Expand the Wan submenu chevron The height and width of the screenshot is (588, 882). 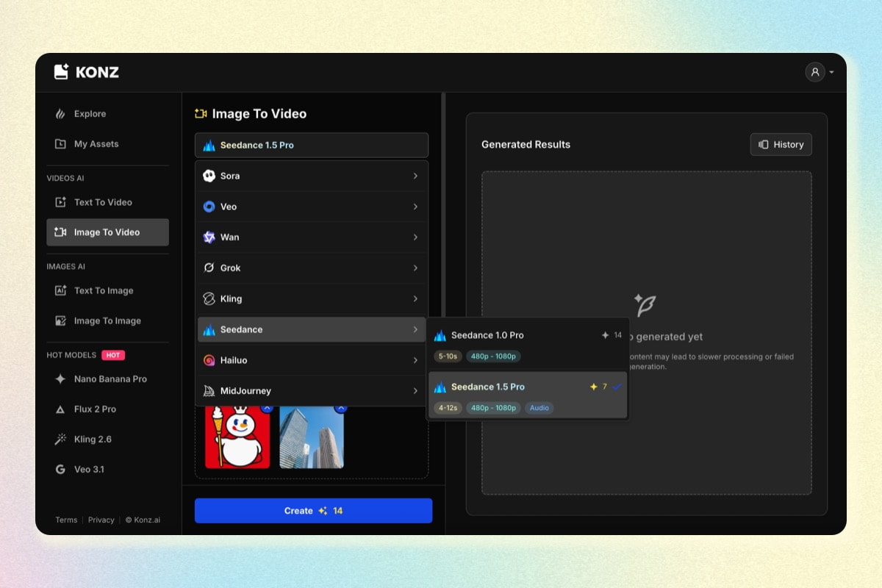[x=415, y=237]
